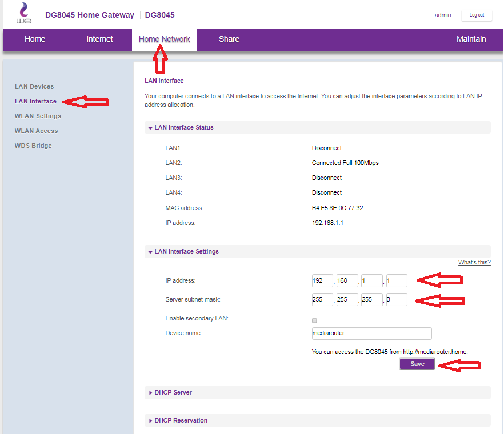
Task: Click the Log out button
Action: [x=477, y=15]
